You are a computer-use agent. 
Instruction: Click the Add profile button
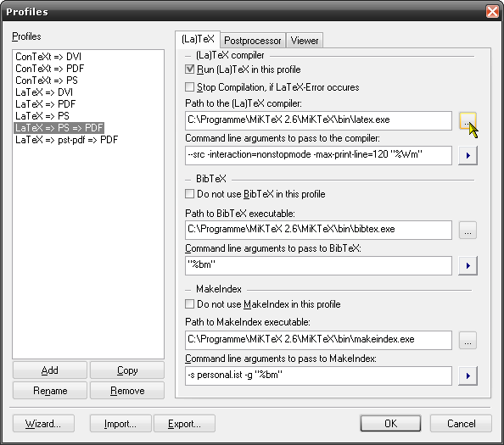pos(50,370)
